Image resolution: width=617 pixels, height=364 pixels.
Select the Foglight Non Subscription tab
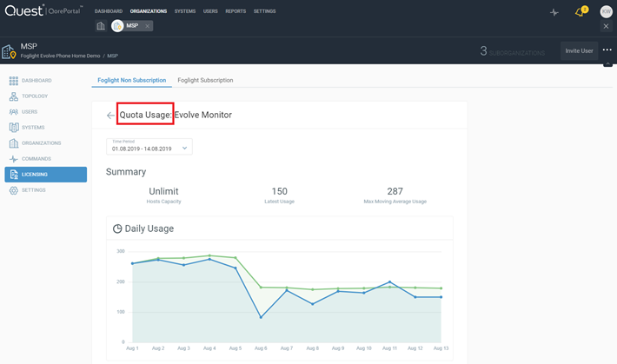click(131, 80)
